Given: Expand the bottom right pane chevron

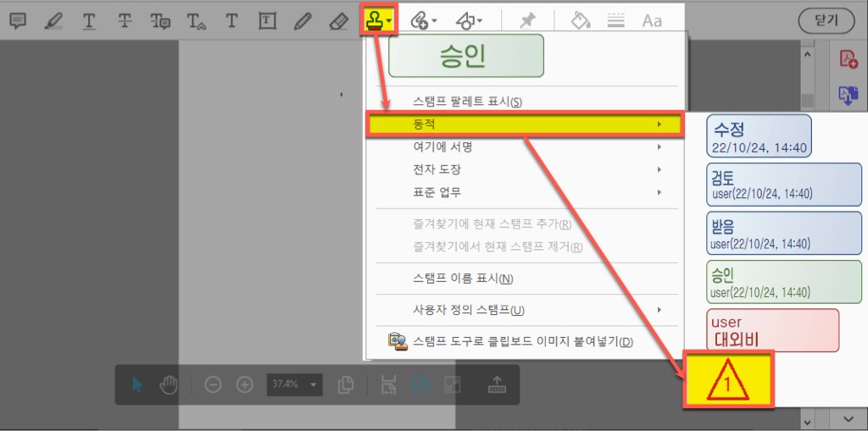Looking at the screenshot, I should coord(849,418).
